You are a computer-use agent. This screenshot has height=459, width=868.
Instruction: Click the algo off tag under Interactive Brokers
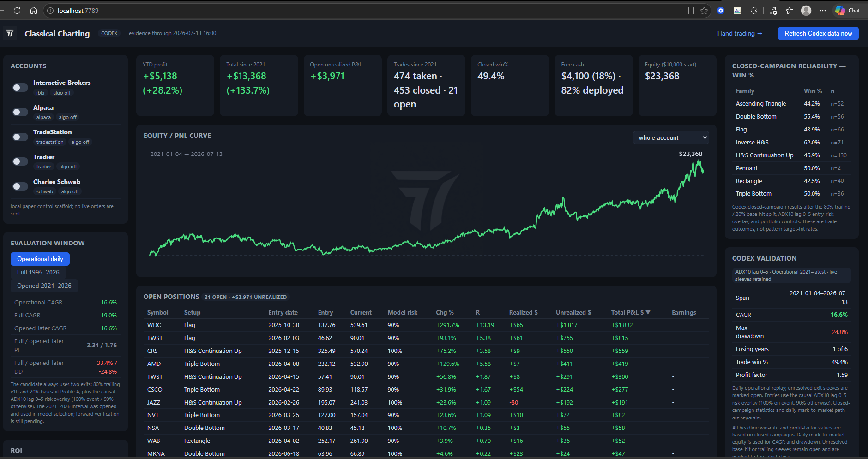[x=62, y=93]
